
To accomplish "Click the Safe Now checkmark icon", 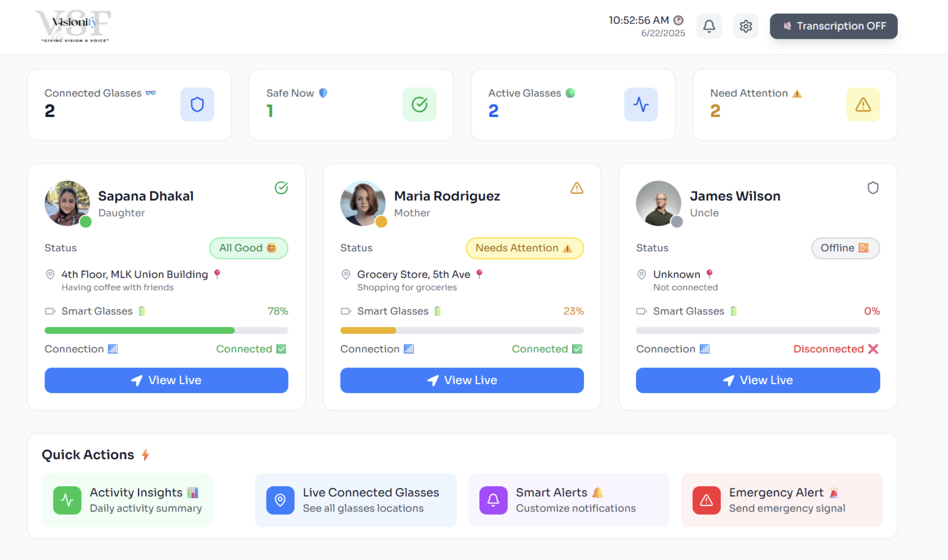I will [x=419, y=105].
